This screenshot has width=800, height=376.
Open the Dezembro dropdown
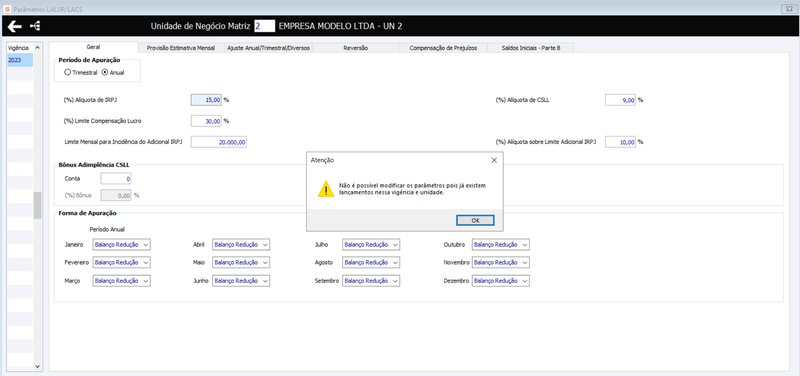tap(501, 281)
